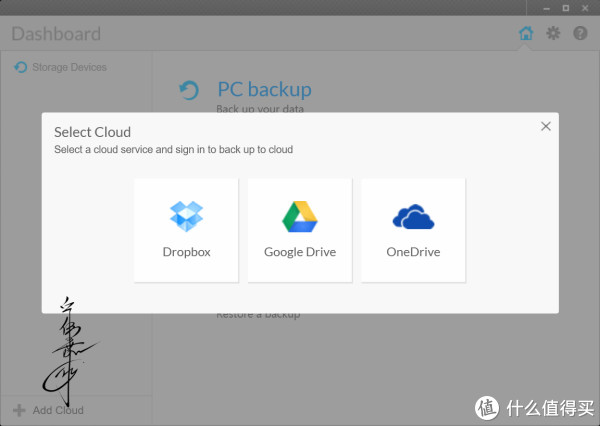Open the settings gear in Dashboard header
This screenshot has height=426, width=600.
[553, 33]
